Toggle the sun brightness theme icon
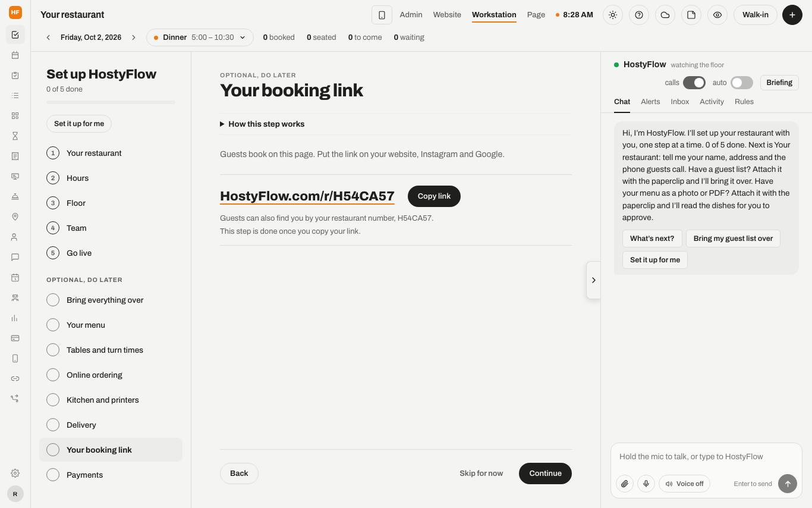This screenshot has width=812, height=508. coord(613,15)
